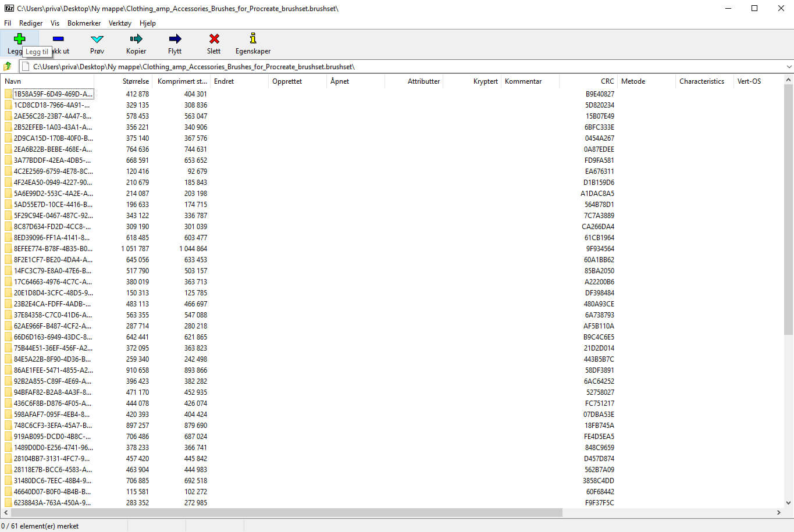Viewport: 794px width, 532px height.
Task: Click the green plus Add icon
Action: [19, 39]
